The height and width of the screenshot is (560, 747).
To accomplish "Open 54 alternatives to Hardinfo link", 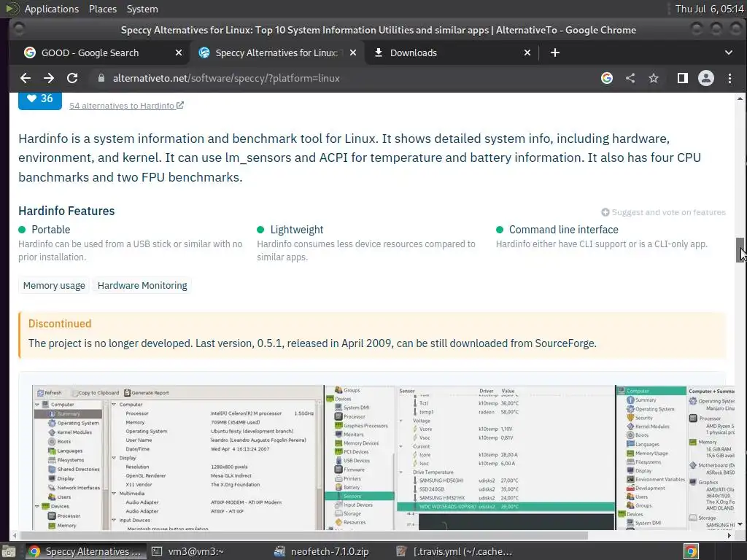I will tap(126, 106).
